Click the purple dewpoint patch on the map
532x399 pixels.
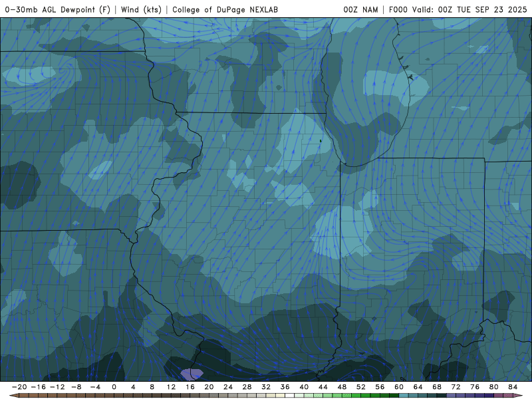[192, 374]
